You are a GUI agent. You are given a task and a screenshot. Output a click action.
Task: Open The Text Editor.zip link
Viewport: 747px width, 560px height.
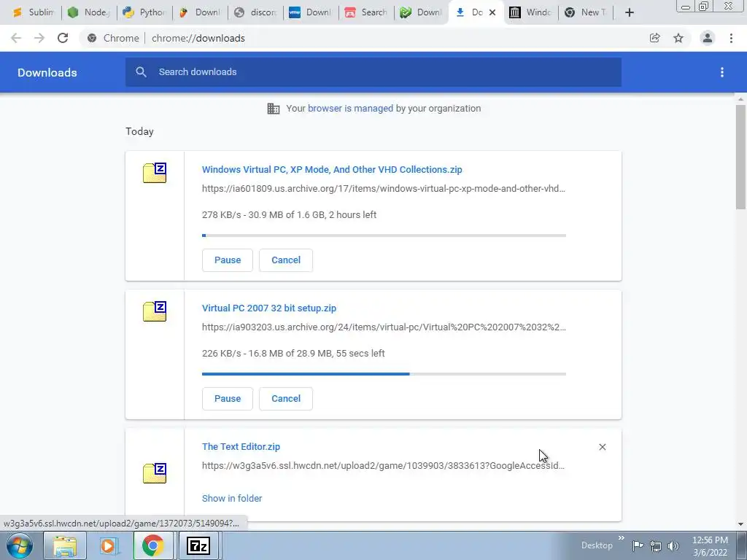[x=241, y=447]
